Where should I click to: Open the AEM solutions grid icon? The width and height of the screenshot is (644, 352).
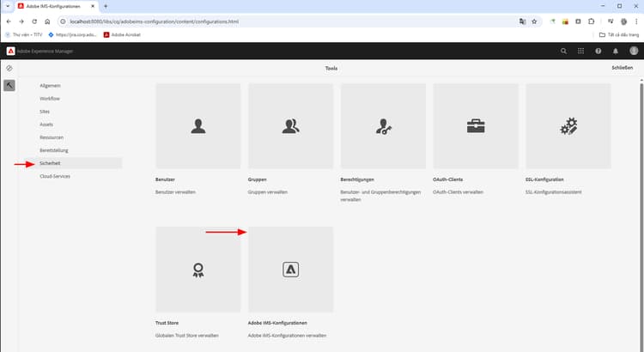coord(580,51)
